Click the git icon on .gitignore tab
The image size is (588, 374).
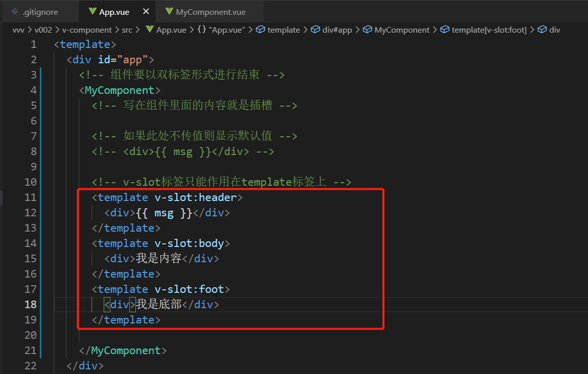[x=15, y=12]
